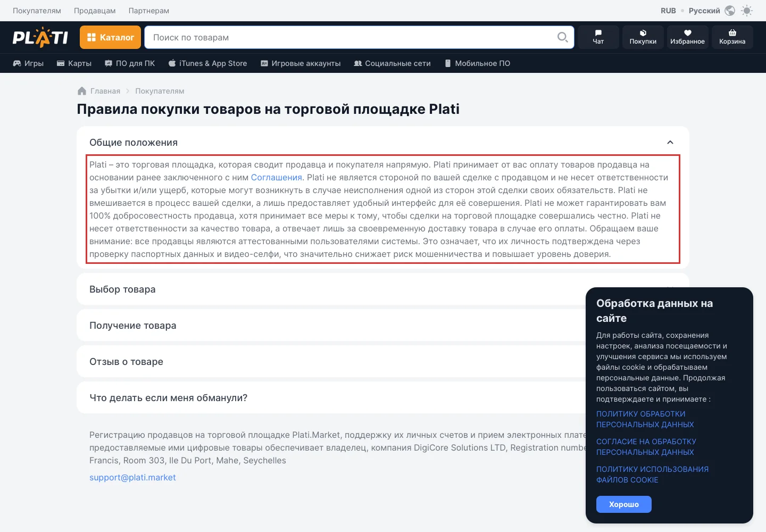The image size is (766, 532).
Task: Go to Главная breadcrumb link
Action: [x=105, y=91]
